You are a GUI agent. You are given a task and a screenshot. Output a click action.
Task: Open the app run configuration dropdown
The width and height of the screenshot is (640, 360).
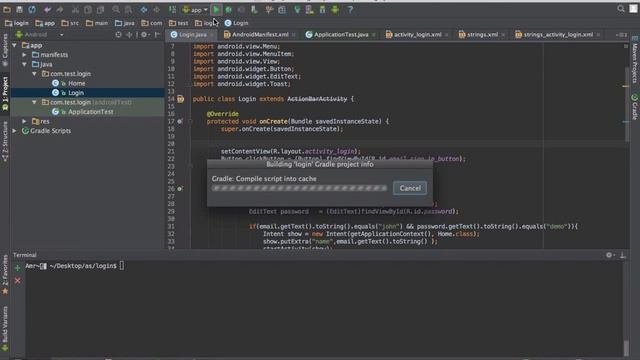click(195, 9)
